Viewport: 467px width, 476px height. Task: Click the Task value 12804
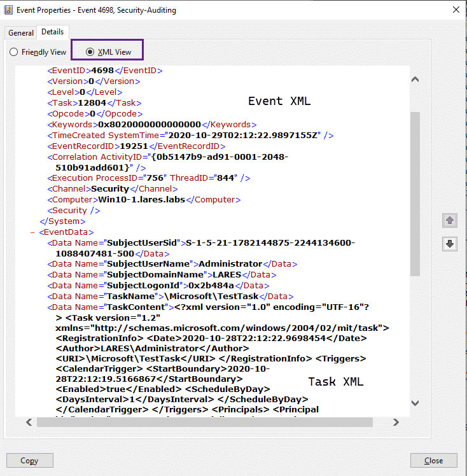[x=92, y=103]
